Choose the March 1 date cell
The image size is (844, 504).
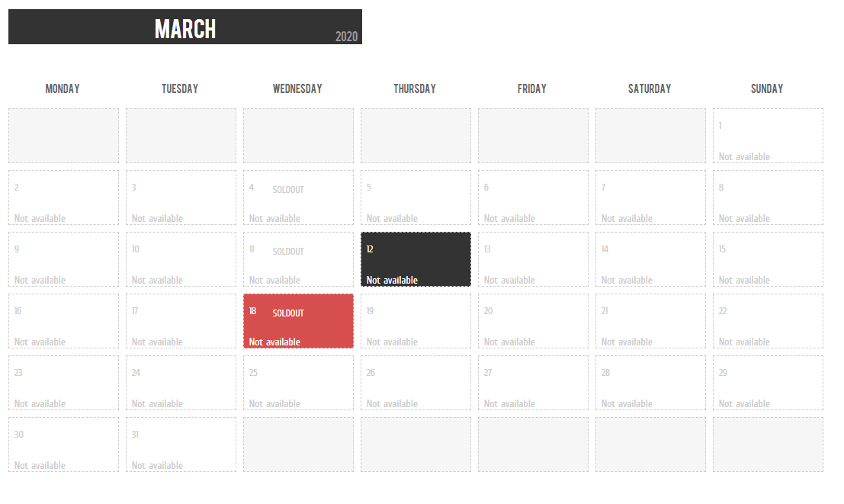768,136
